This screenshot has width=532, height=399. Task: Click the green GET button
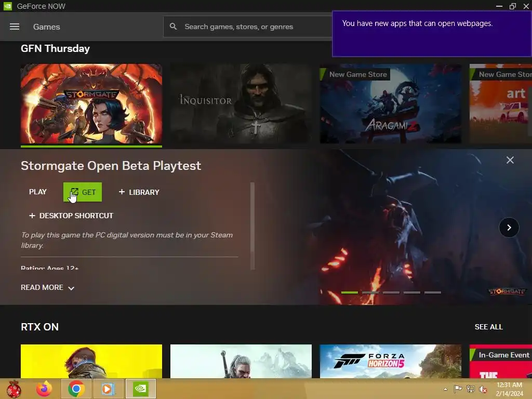pyautogui.click(x=83, y=192)
